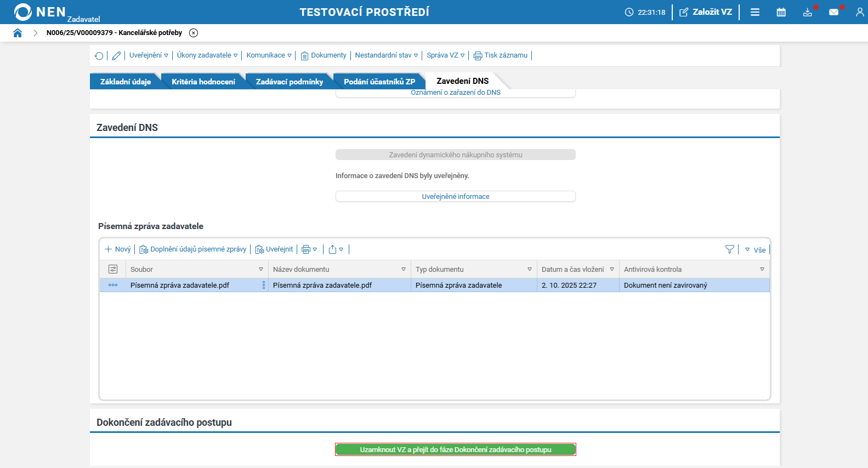Screen dimensions: 868x468
Task: Click the Uveřejněné informace button
Action: 455,196
